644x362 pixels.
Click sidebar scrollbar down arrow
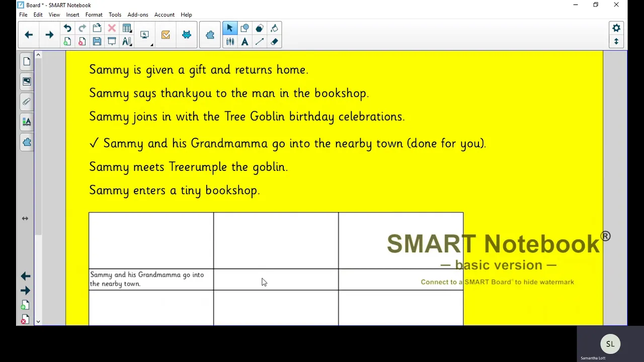point(38,322)
